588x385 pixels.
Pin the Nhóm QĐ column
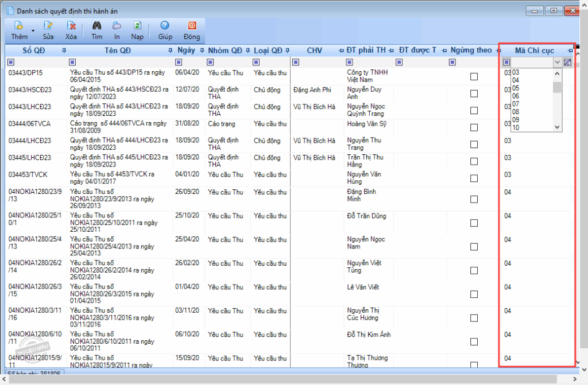(248, 50)
